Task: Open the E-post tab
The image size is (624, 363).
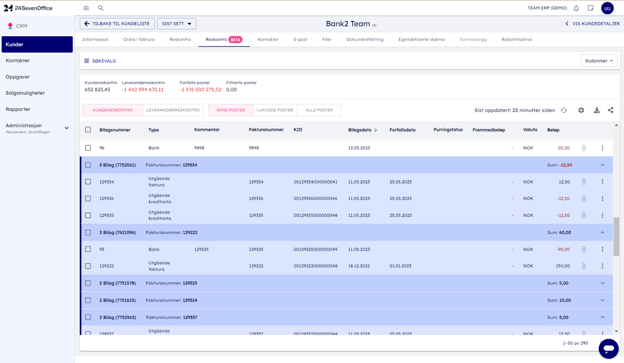Action: (x=300, y=39)
